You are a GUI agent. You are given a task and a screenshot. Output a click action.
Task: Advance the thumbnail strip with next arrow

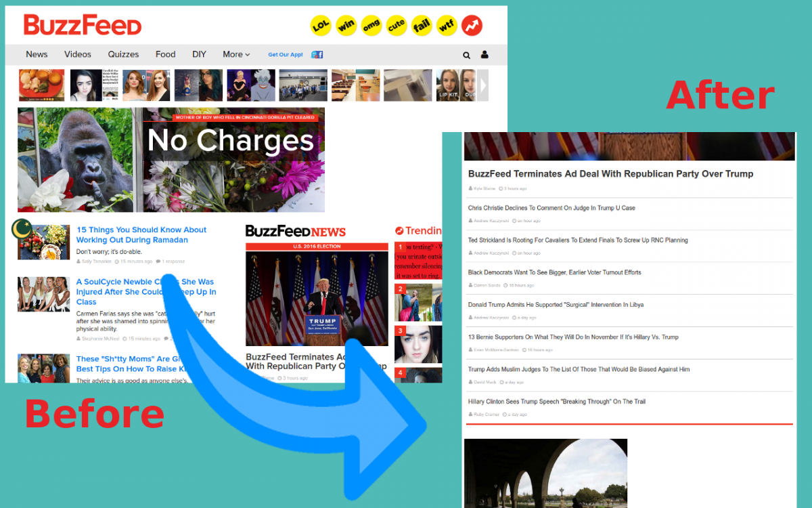pos(483,85)
